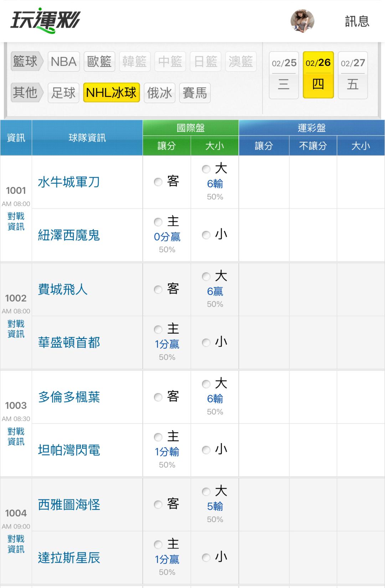The height and width of the screenshot is (588, 385).
Task: Click 6贏 total result for game 1002
Action: (x=215, y=291)
